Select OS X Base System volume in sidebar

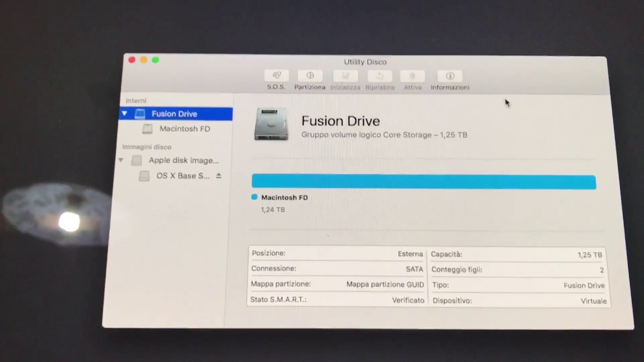coord(183,176)
